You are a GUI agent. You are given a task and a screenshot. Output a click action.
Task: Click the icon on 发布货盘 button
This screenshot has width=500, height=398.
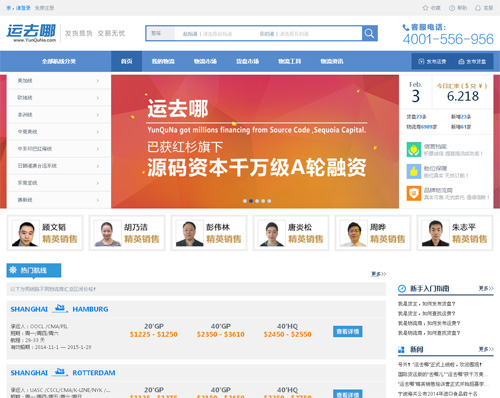461,61
